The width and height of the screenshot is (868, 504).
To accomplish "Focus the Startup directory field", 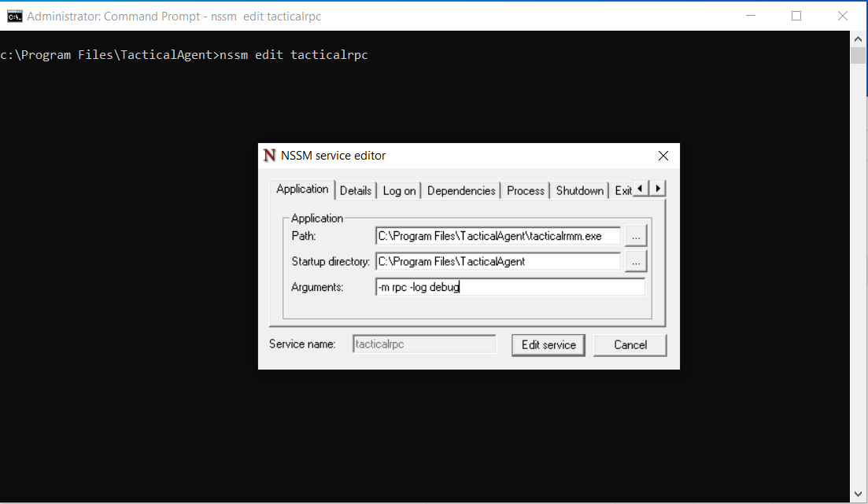I will tap(497, 262).
